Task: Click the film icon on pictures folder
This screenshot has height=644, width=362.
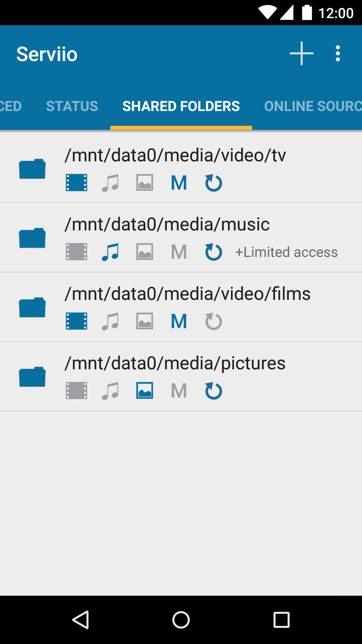Action: (76, 391)
